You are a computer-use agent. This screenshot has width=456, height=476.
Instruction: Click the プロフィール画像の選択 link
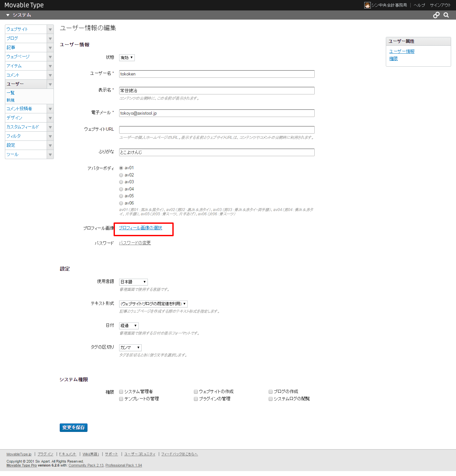(x=140, y=228)
